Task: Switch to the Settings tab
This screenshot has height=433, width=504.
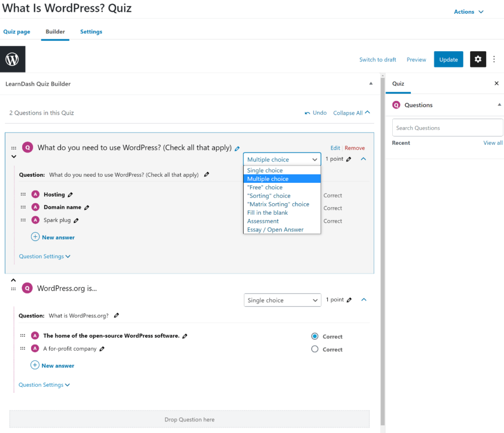Action: click(x=91, y=32)
